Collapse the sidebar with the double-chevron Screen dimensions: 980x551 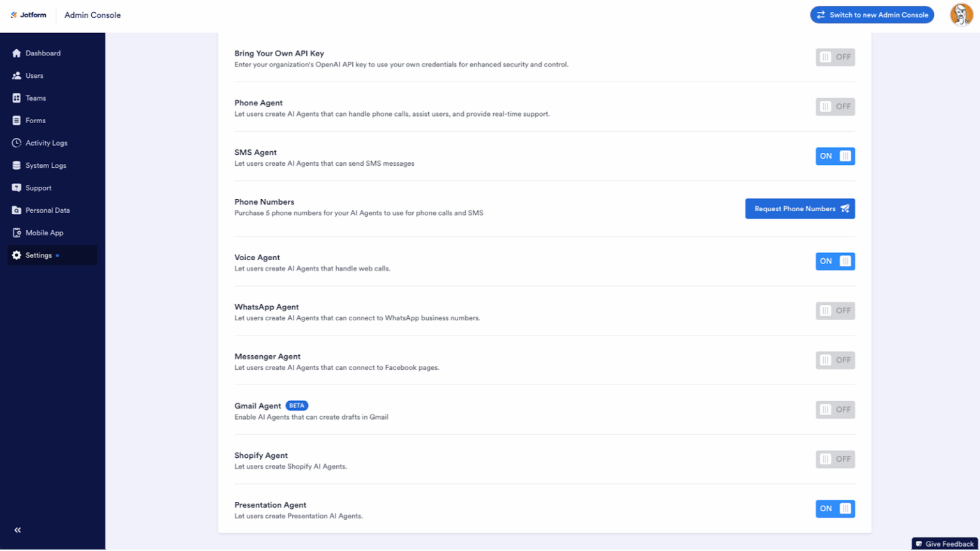click(x=17, y=529)
